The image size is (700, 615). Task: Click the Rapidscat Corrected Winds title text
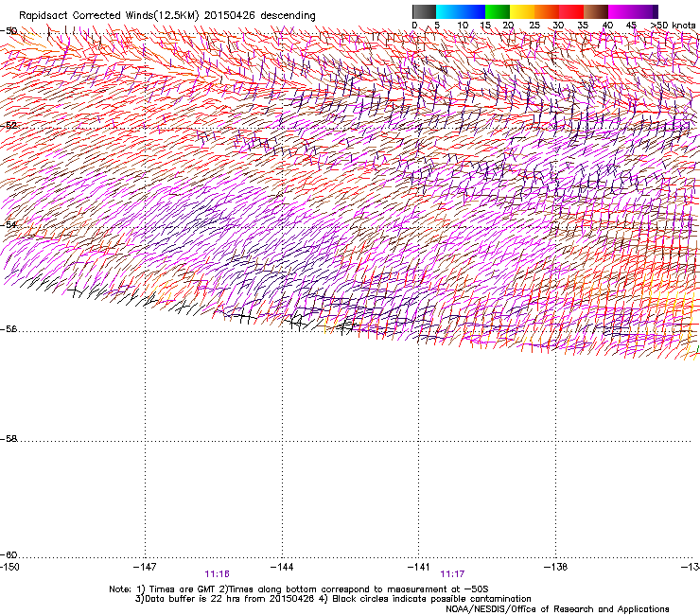tap(167, 16)
